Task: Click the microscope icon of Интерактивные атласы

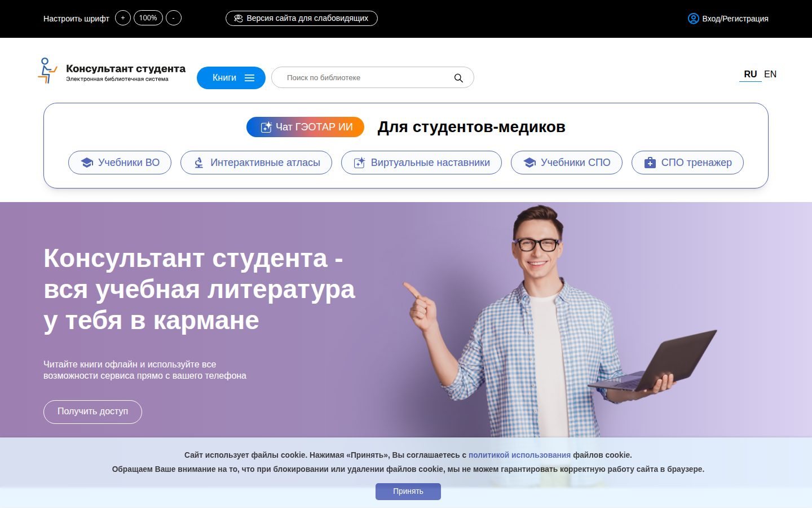Action: [198, 163]
